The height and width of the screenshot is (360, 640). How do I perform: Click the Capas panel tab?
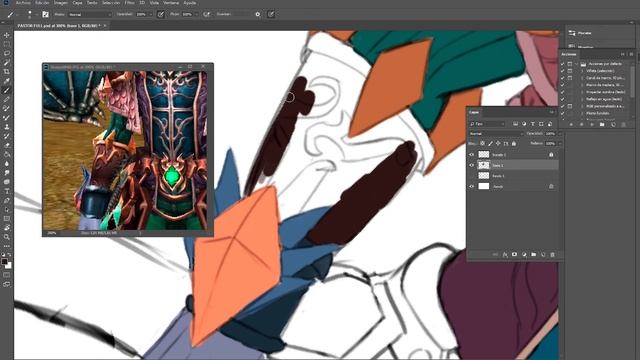point(474,112)
